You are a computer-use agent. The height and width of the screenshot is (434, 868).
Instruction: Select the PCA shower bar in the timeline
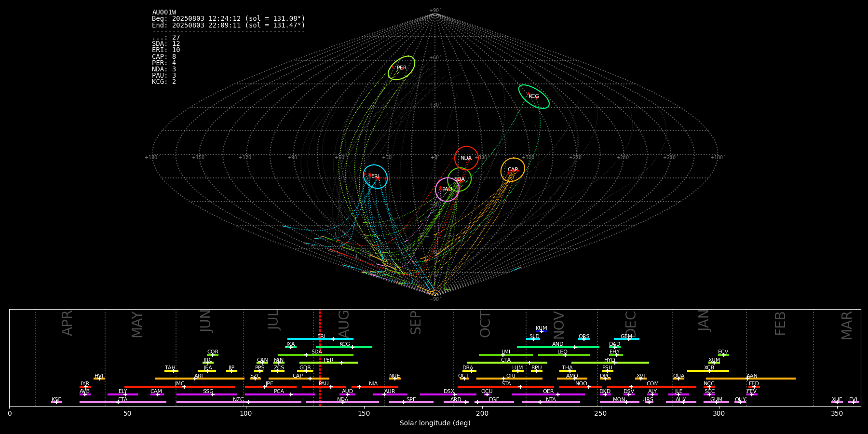[x=280, y=394]
